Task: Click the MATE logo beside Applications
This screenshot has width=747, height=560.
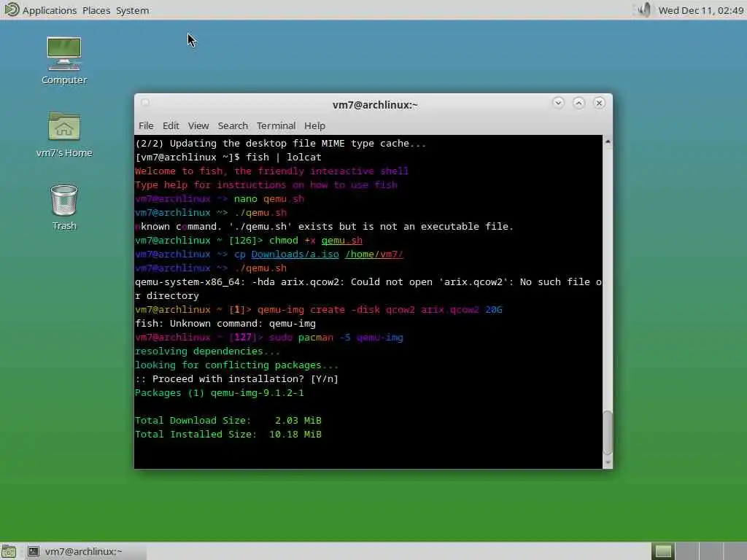Action: (11, 9)
